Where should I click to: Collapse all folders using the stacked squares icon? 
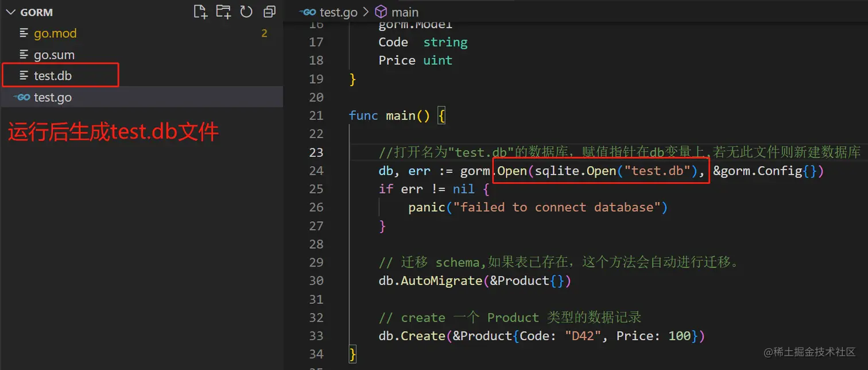[x=269, y=12]
